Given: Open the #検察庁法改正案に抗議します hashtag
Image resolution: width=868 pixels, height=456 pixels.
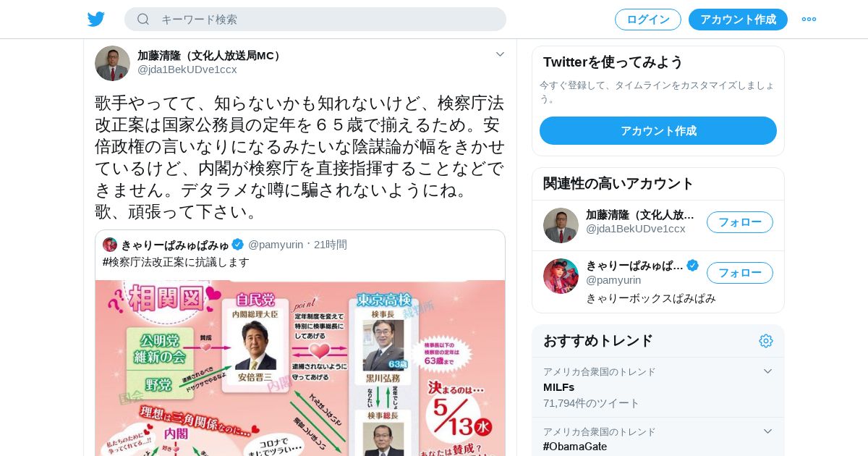Looking at the screenshot, I should [176, 262].
